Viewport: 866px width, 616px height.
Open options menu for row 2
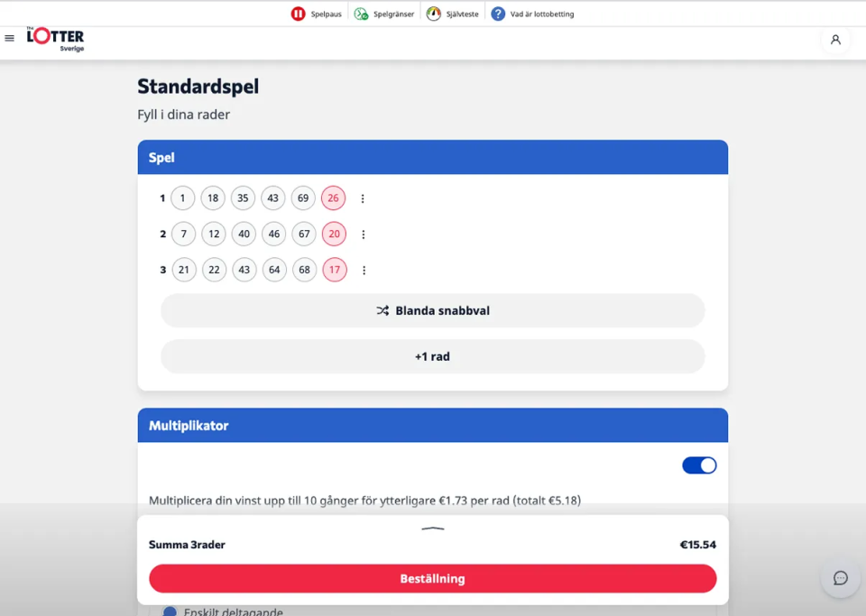[364, 234]
